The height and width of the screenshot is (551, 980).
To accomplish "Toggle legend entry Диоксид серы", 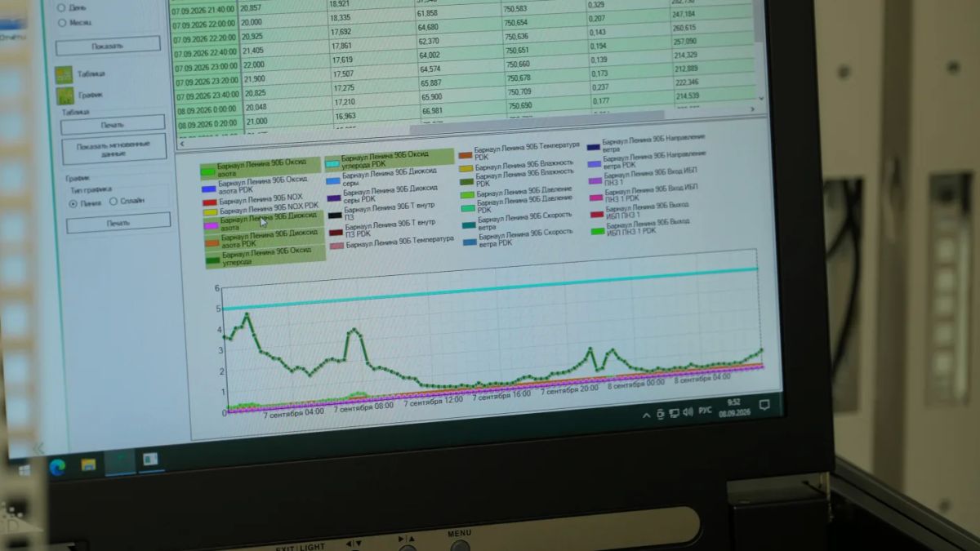I will (382, 176).
